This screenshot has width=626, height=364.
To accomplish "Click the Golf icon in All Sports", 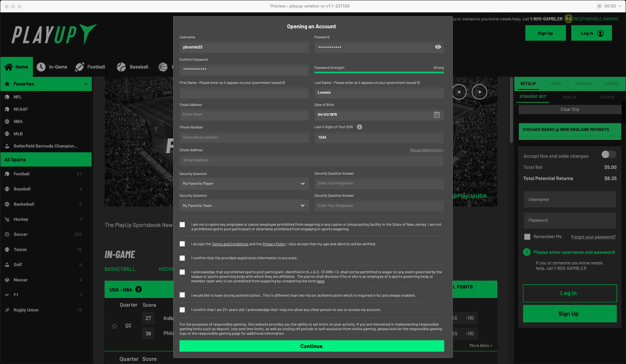I will 7,264.
